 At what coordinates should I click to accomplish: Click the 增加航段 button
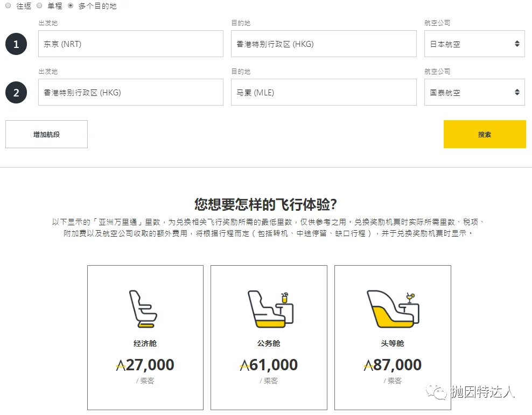click(46, 134)
